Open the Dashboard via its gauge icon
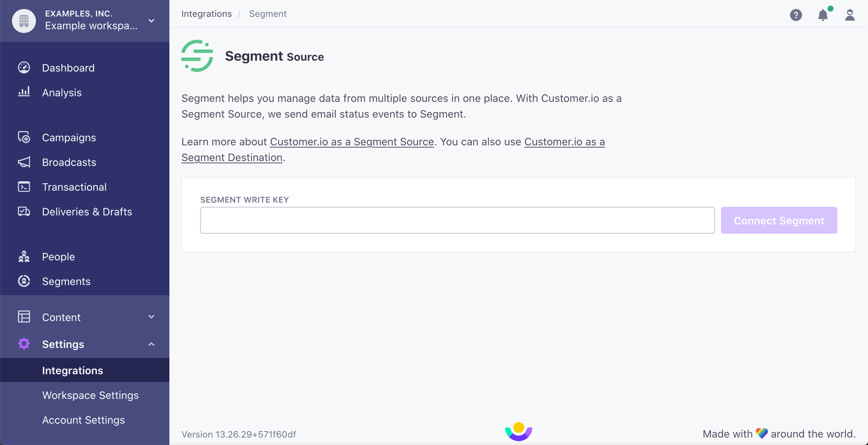The height and width of the screenshot is (445, 868). (x=24, y=67)
